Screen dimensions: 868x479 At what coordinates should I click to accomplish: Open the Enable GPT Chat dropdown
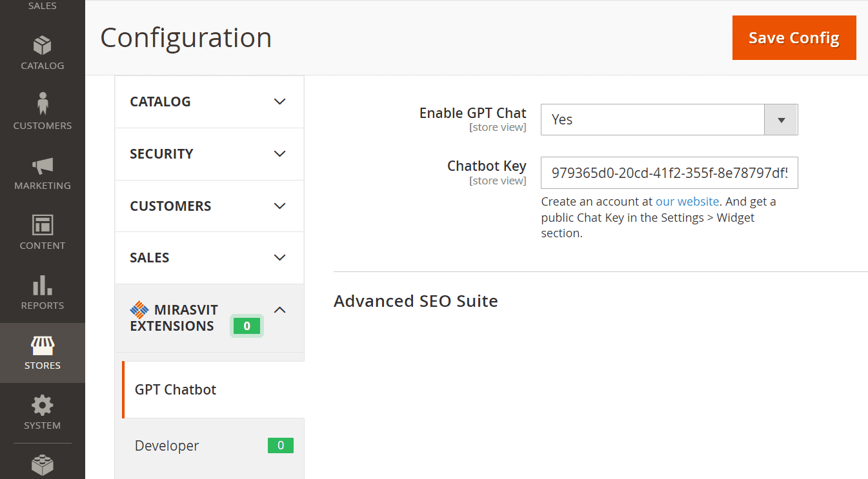[669, 120]
